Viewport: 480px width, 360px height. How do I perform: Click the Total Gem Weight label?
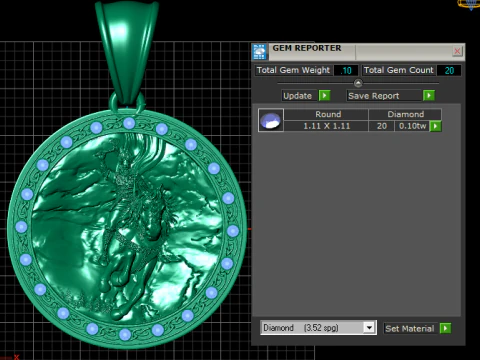coord(293,70)
